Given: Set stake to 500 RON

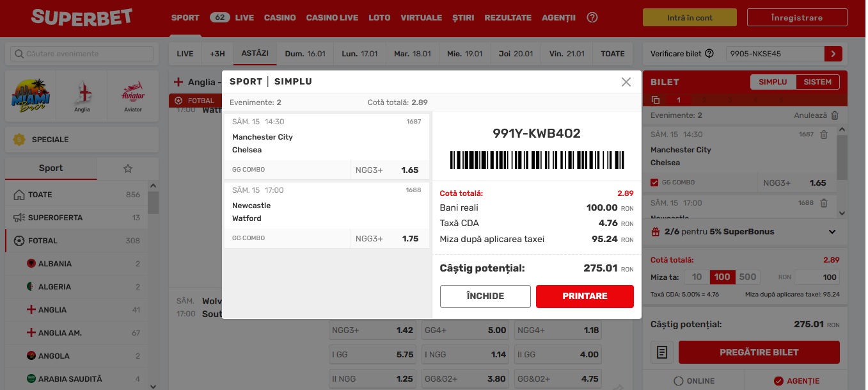Looking at the screenshot, I should (x=748, y=277).
